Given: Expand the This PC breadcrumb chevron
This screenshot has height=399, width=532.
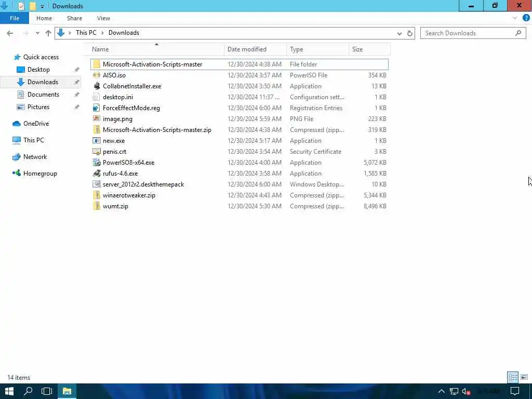Looking at the screenshot, I should pos(102,33).
